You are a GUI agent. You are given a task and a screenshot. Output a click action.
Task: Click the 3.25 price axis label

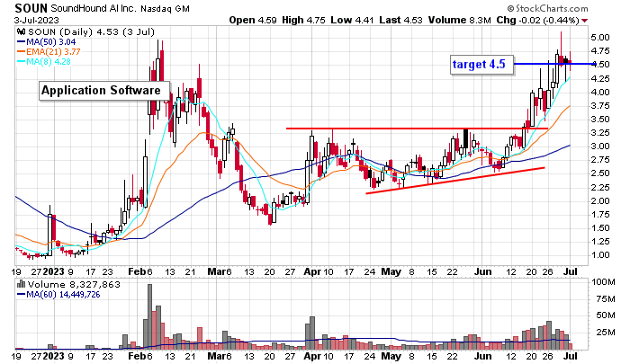[x=600, y=132]
